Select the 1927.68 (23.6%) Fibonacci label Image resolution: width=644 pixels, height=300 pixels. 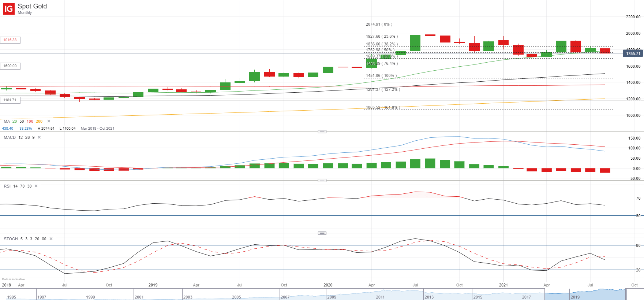point(382,36)
